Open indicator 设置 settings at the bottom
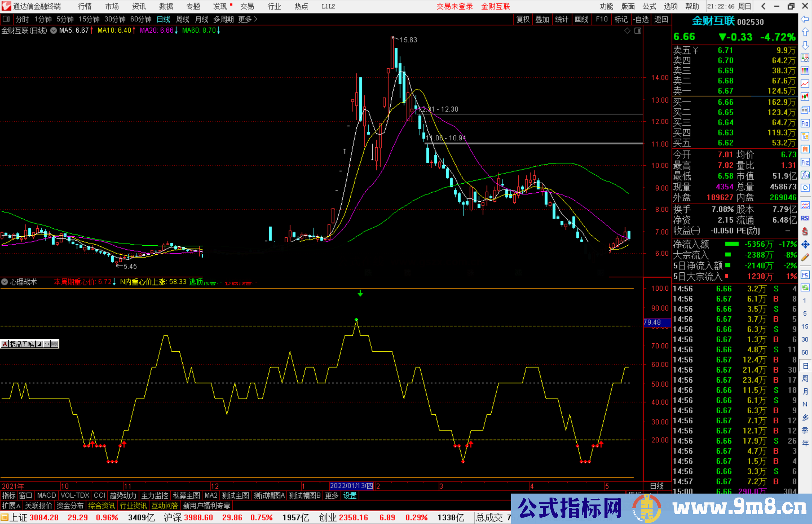 pyautogui.click(x=349, y=495)
